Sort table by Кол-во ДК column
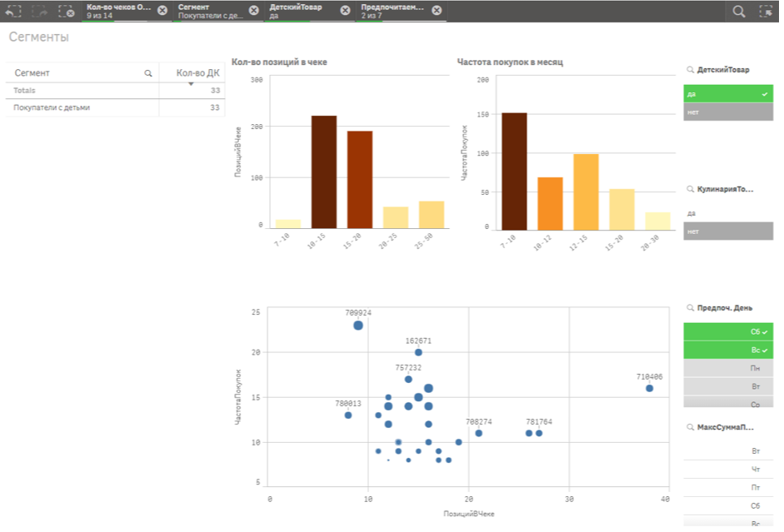The image size is (784, 532). click(x=197, y=73)
